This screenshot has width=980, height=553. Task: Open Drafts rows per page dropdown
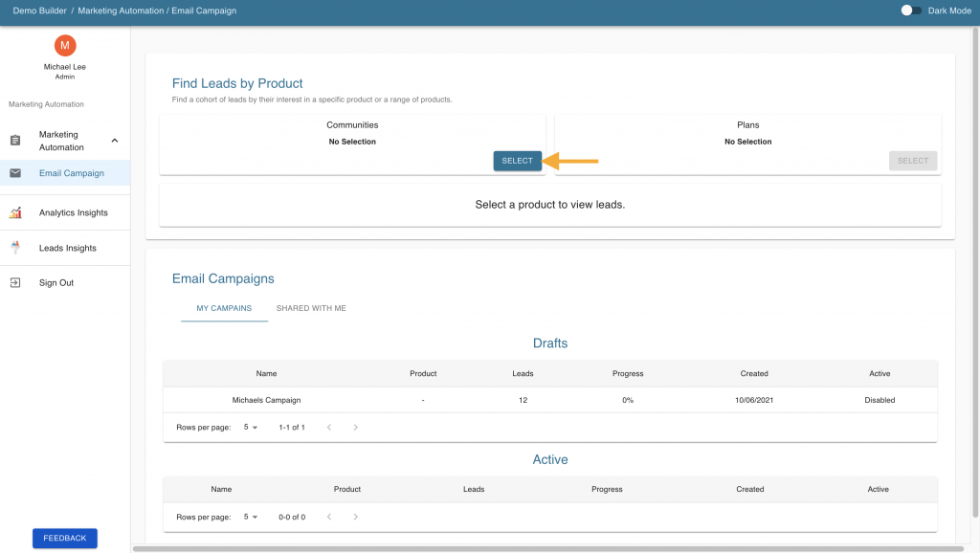(251, 428)
